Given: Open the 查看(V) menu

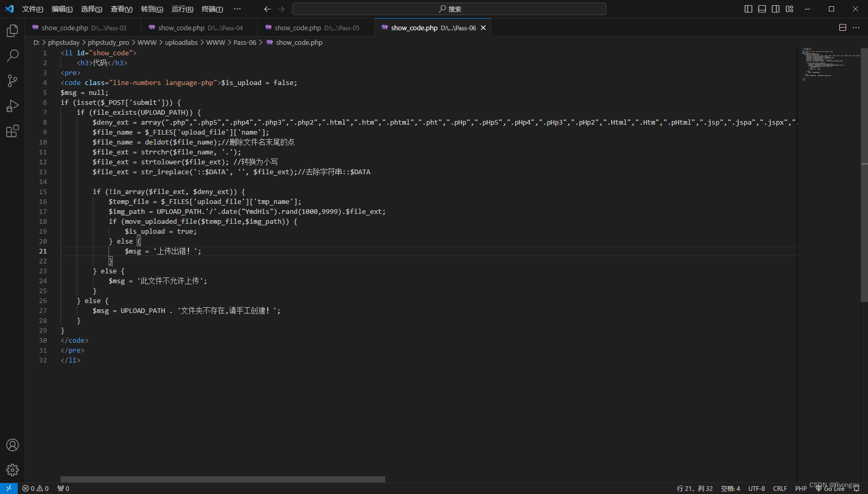Looking at the screenshot, I should click(x=122, y=9).
